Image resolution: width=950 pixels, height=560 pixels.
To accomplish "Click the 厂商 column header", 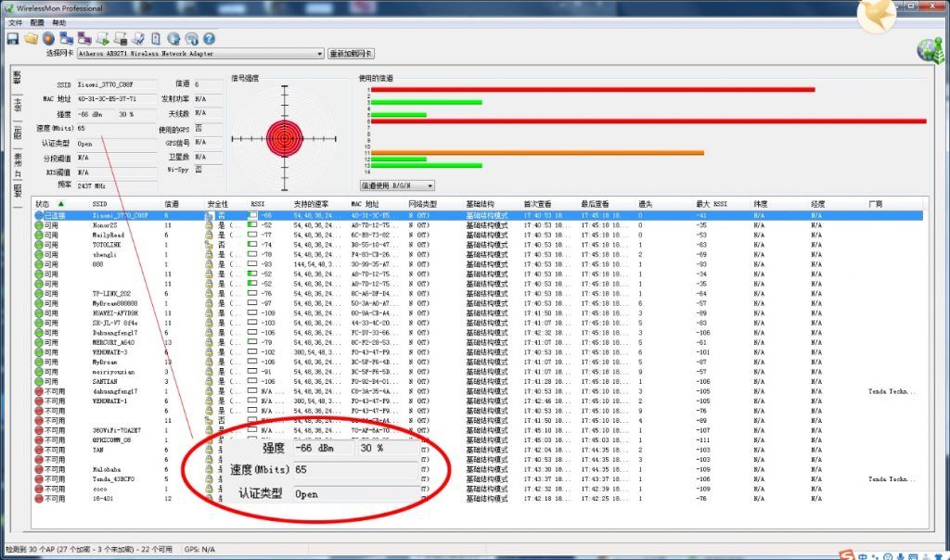I will 876,204.
